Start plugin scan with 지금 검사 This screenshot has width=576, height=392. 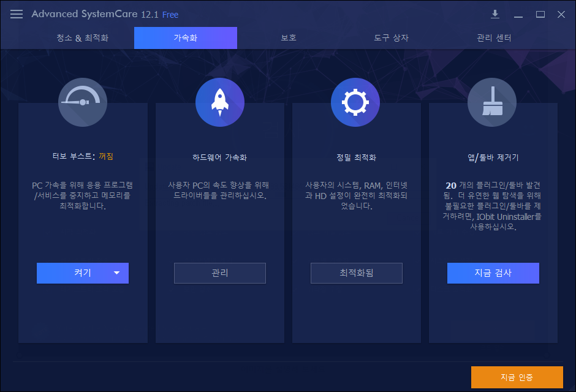pyautogui.click(x=493, y=273)
